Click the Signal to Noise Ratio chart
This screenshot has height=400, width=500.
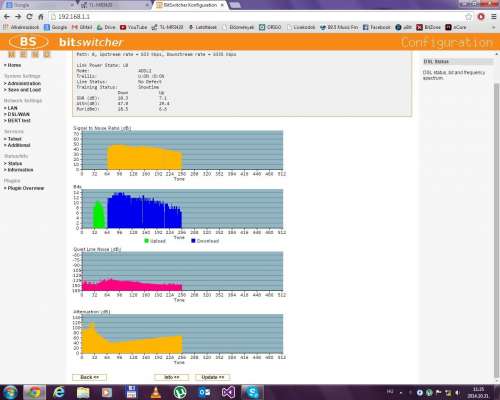point(182,150)
